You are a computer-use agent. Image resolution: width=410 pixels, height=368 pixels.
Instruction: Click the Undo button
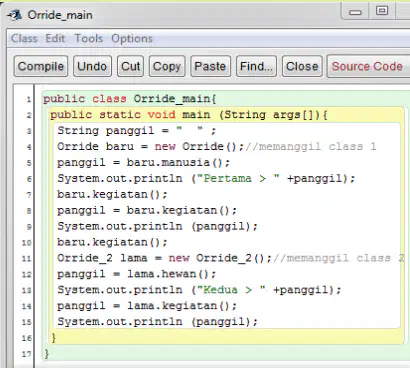(92, 66)
